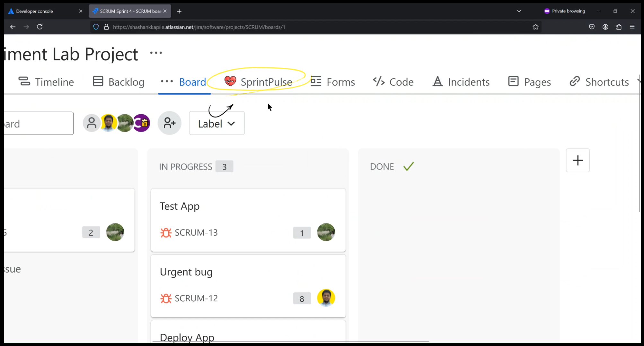Click the Shortcuts link icon

click(575, 81)
